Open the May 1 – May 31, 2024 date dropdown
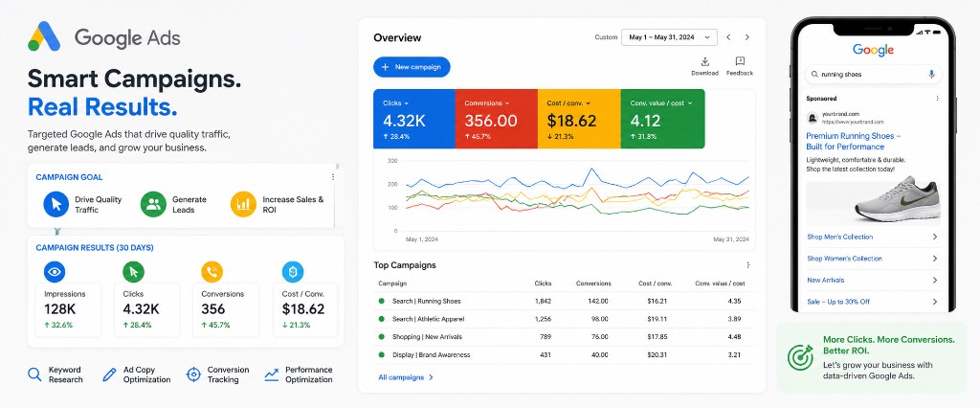The image size is (980, 408). click(669, 37)
